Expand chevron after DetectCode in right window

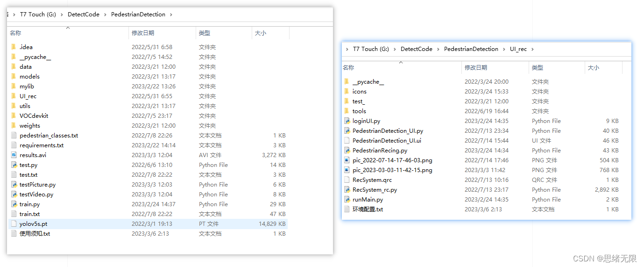click(438, 49)
